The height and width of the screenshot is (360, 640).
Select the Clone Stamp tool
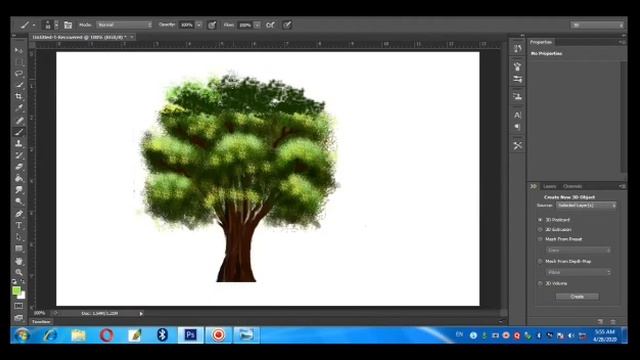pyautogui.click(x=19, y=143)
